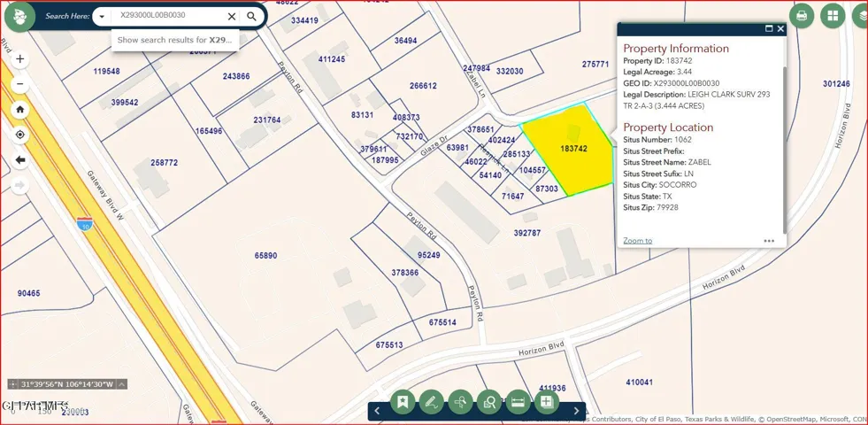Click parcel labeled 90465
The height and width of the screenshot is (425, 868).
tap(29, 293)
